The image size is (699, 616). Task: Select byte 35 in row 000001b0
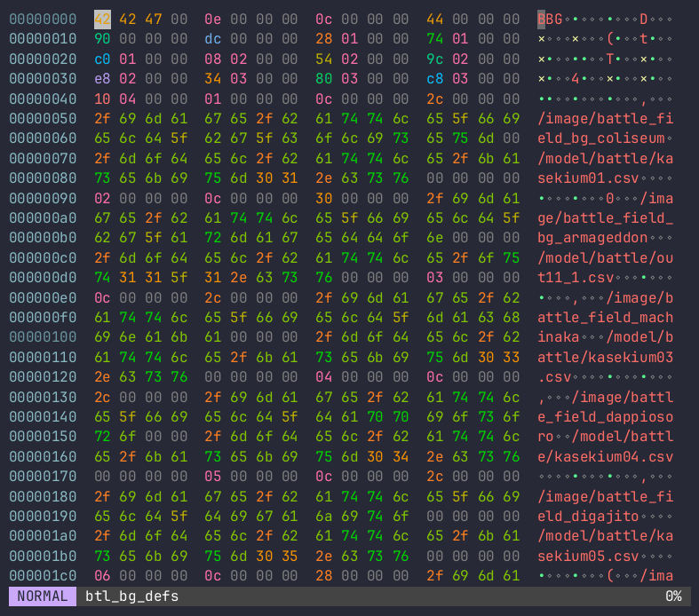pos(290,556)
